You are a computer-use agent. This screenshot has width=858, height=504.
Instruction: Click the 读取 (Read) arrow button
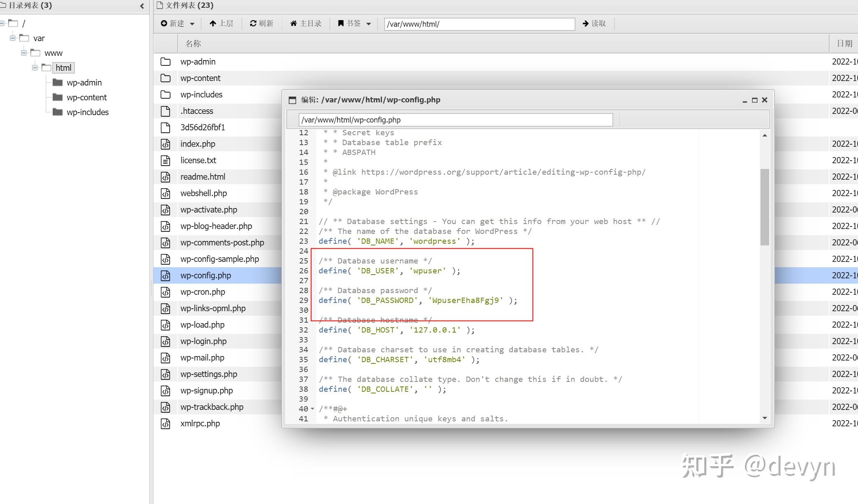click(594, 23)
